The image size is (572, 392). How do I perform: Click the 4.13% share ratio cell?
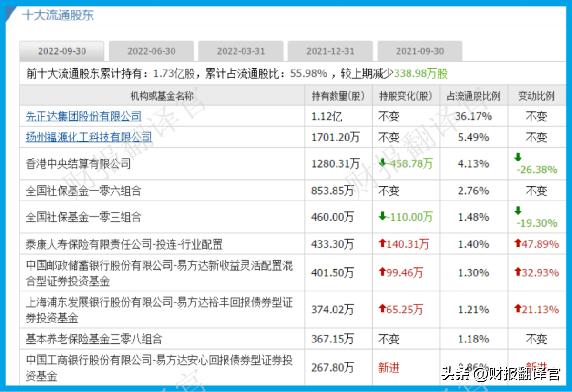pos(474,164)
